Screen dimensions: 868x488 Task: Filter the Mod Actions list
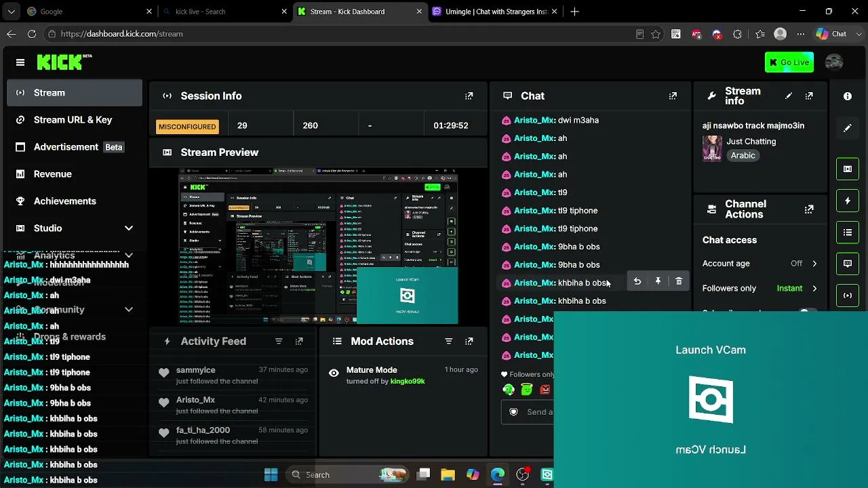click(x=448, y=342)
